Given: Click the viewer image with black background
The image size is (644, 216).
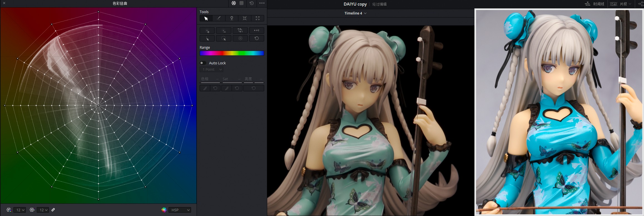Looking at the screenshot, I should 371,121.
